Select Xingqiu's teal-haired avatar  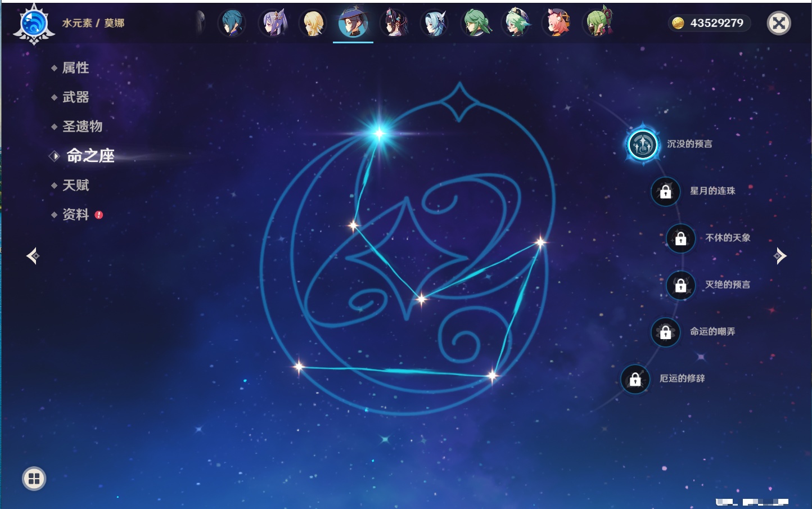pyautogui.click(x=231, y=23)
